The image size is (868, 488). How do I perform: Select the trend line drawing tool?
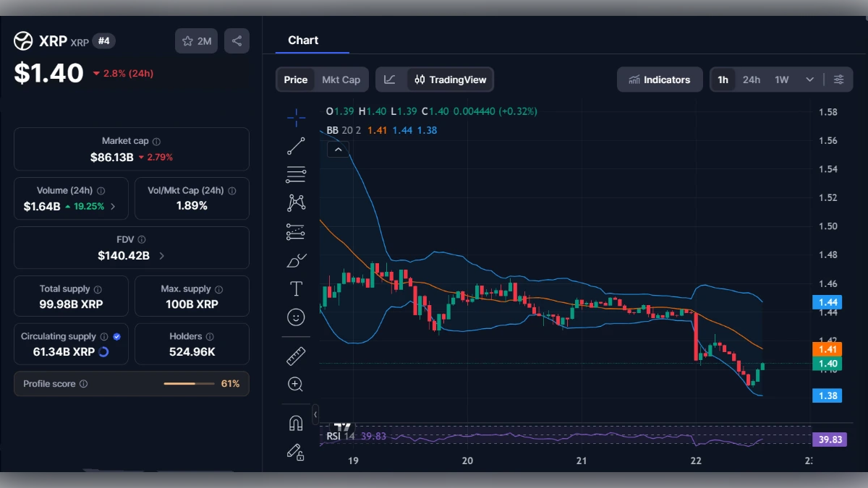click(296, 146)
